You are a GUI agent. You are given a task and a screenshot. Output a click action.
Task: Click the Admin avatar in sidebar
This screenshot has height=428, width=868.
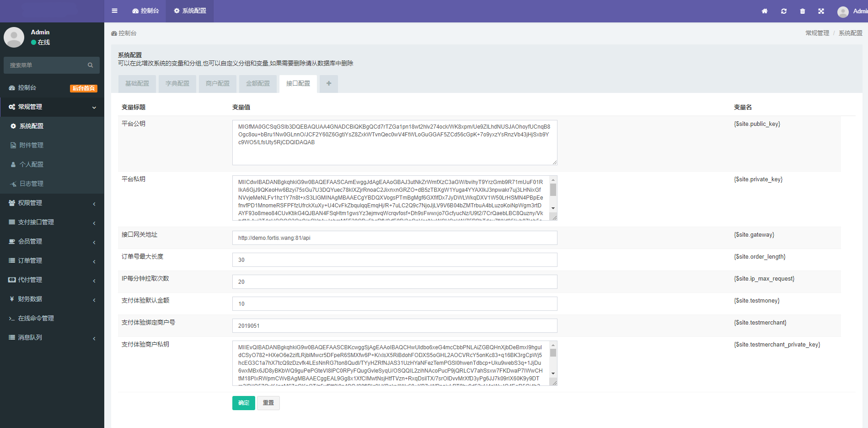(x=14, y=37)
